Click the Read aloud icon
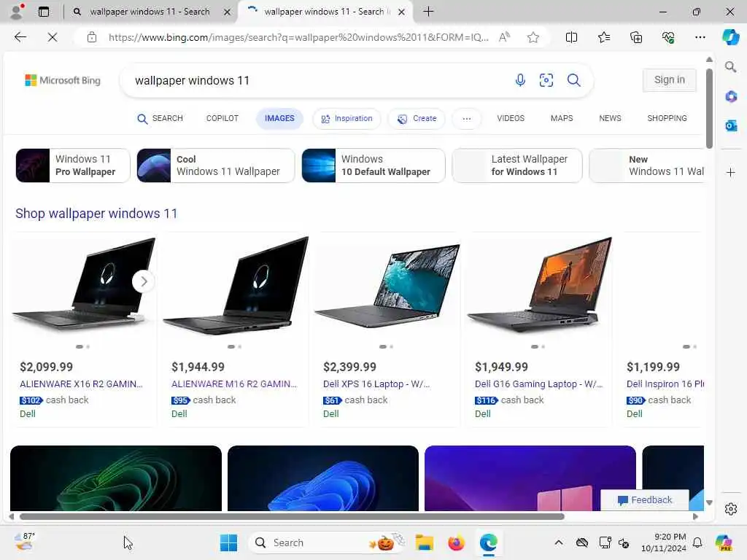 point(504,37)
